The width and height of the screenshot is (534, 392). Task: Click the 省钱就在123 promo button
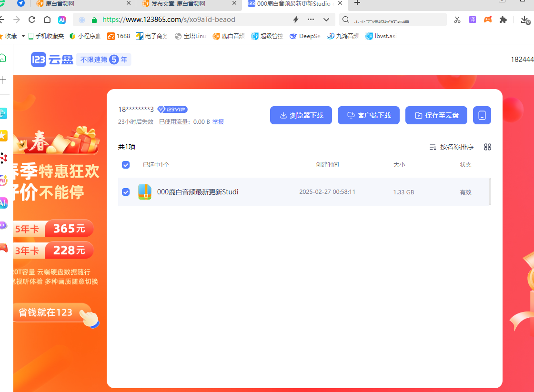click(53, 312)
